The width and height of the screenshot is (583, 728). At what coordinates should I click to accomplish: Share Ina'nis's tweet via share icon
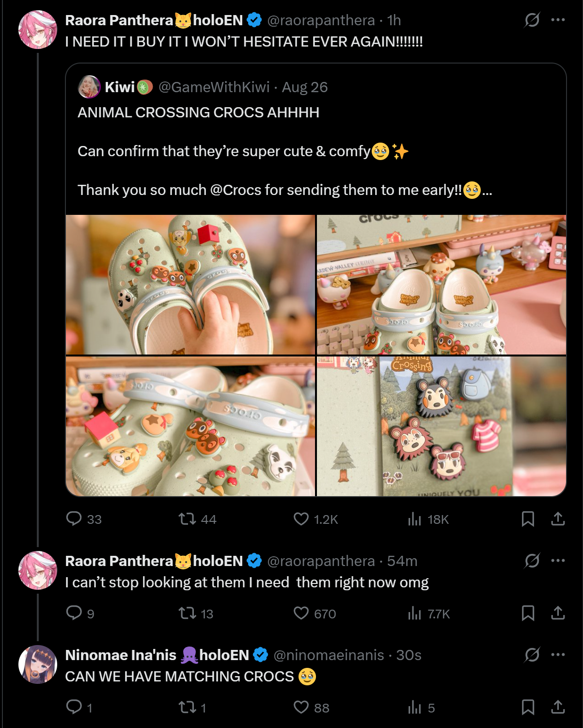pos(558,707)
